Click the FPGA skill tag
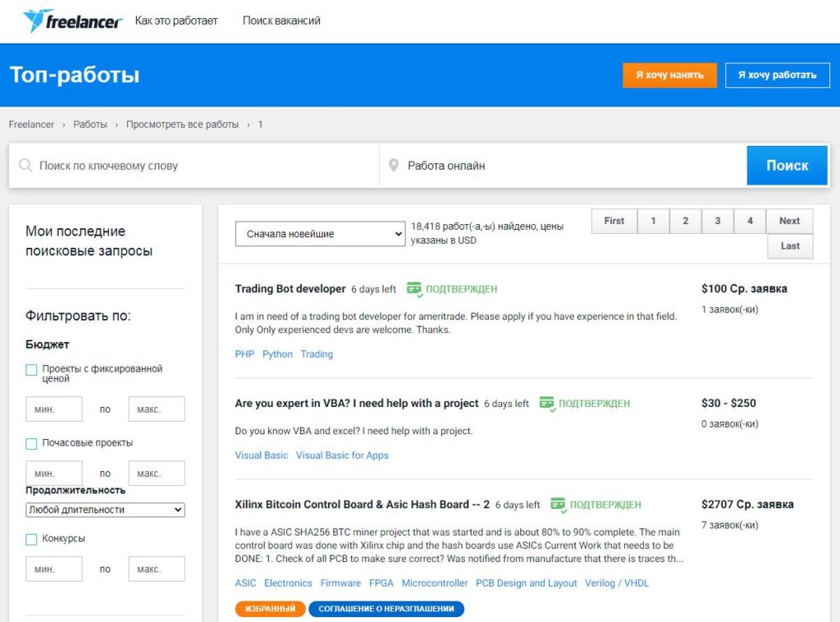The width and height of the screenshot is (840, 622). pos(381,583)
